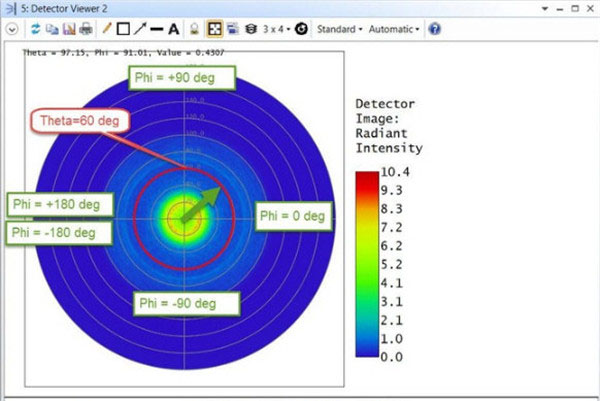Open the Help question mark icon
600x401 pixels.
(x=434, y=29)
